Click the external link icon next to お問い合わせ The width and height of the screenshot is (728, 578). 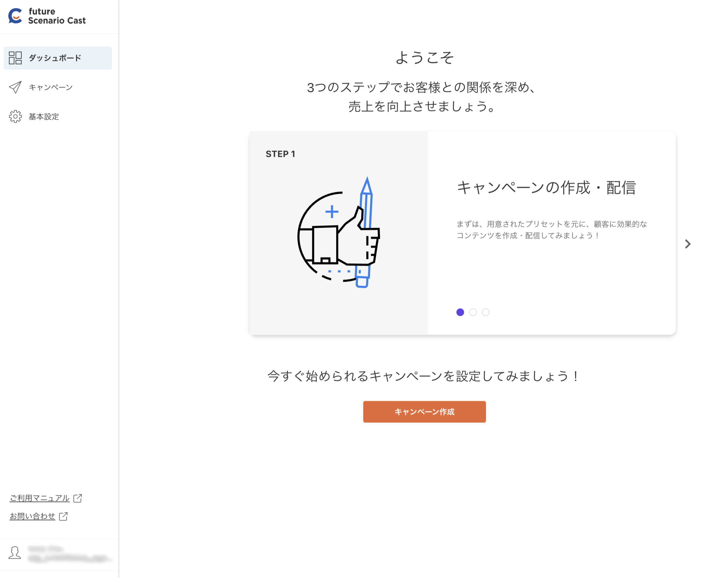(x=64, y=516)
